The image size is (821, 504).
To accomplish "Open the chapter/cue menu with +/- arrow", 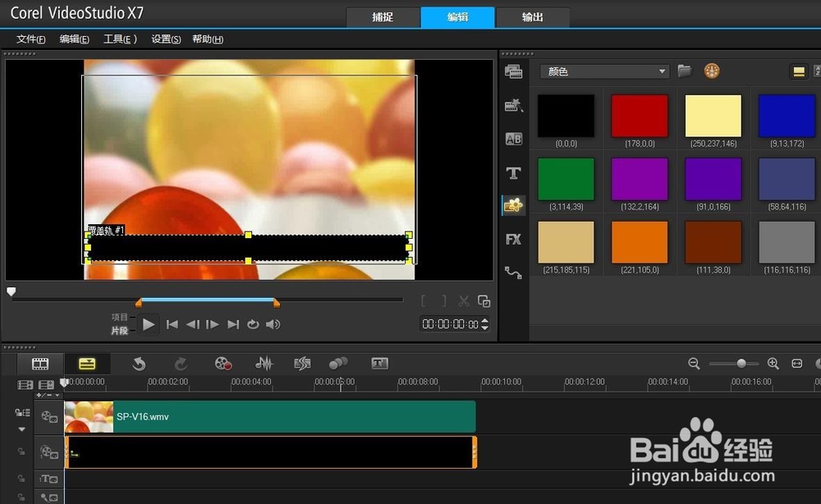I will 48,395.
